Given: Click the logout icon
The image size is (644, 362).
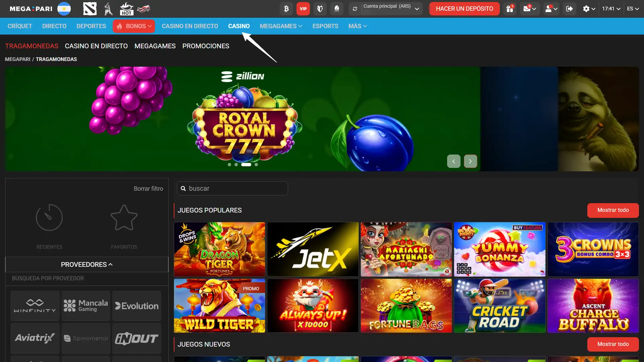Looking at the screenshot, I should click(569, 9).
